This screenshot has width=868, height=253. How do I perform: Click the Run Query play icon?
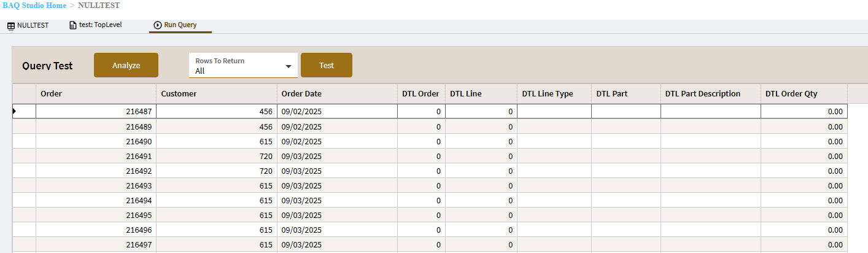[158, 25]
